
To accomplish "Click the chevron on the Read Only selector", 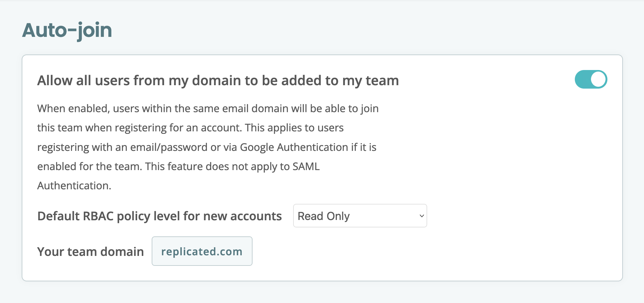I will [421, 216].
